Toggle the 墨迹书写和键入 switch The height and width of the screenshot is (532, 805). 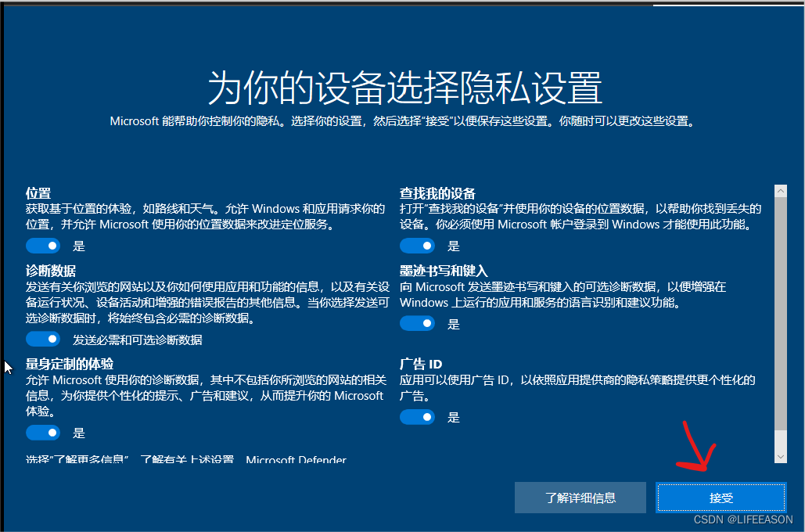[x=418, y=324]
